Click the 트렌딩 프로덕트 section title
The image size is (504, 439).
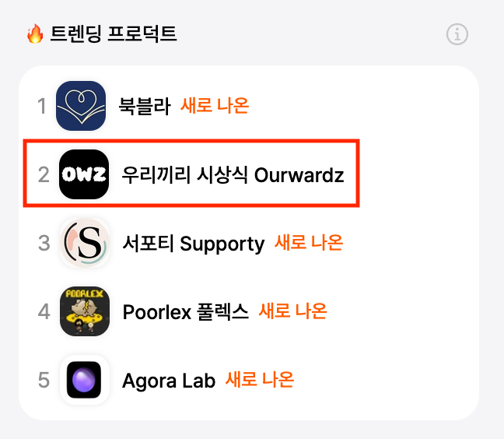[x=114, y=33]
